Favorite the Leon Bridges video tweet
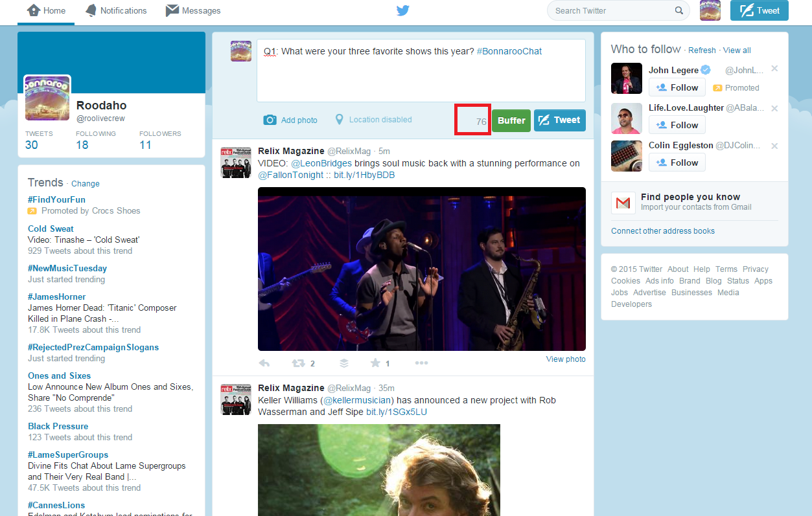The height and width of the screenshot is (516, 812). coord(375,363)
